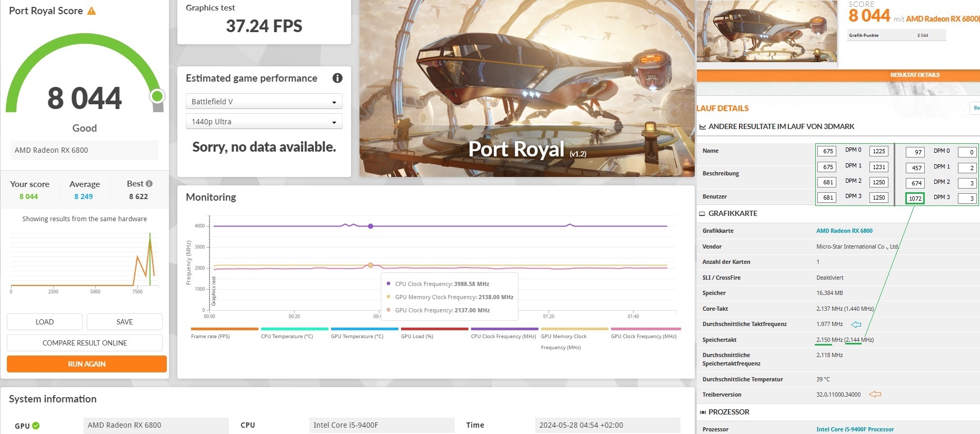Click the green GPU validation checkmark
Image resolution: width=980 pixels, height=434 pixels.
pos(36,426)
